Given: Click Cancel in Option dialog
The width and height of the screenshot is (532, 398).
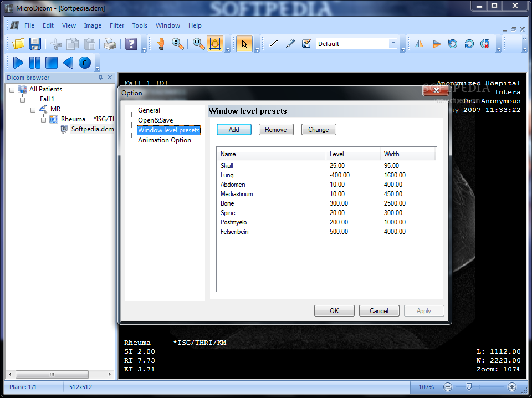Looking at the screenshot, I should 379,311.
